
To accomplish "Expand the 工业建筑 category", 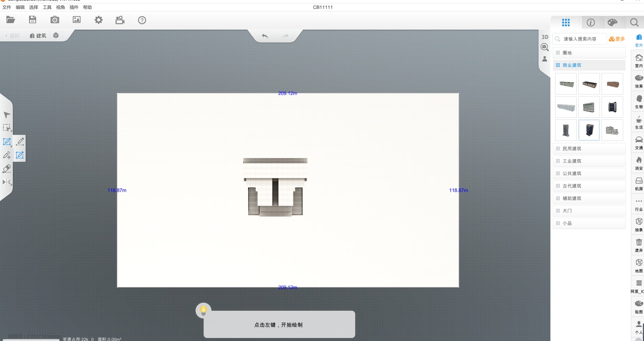I will click(589, 161).
